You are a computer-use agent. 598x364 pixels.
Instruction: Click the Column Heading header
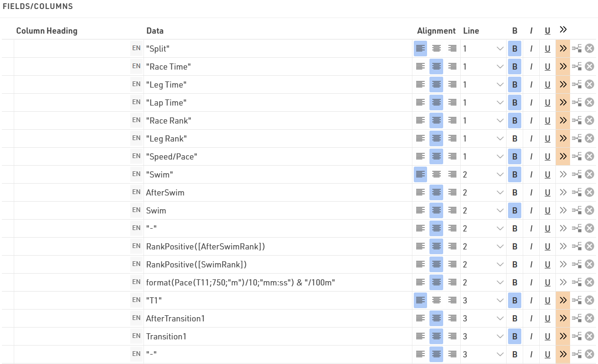[x=46, y=31]
